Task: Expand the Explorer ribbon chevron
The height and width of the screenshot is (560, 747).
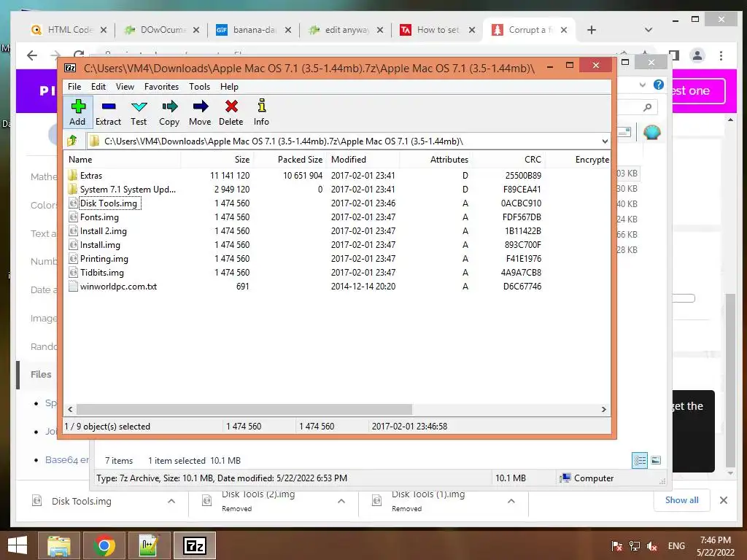Action: [643, 85]
